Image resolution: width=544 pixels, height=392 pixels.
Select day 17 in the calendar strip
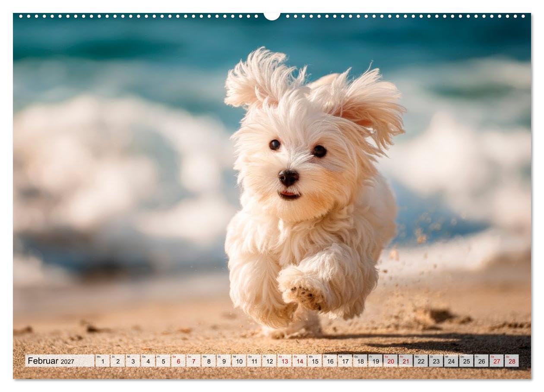coord(345,361)
